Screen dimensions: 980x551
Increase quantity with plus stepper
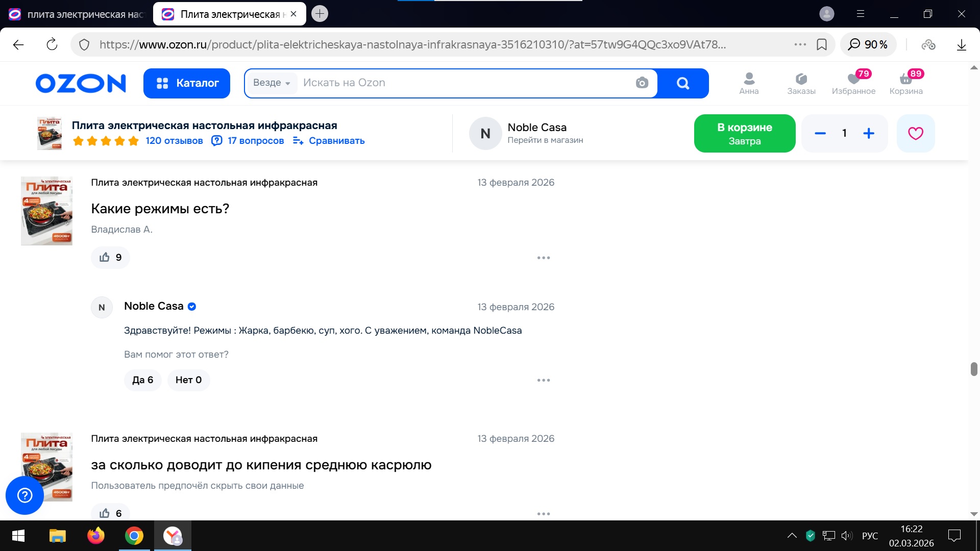[868, 134]
